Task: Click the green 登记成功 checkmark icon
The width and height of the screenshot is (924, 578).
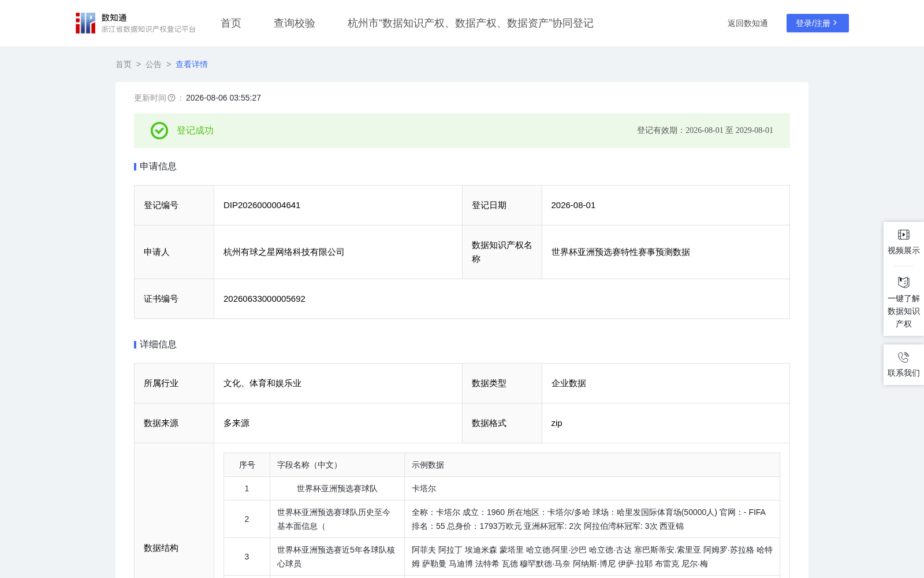Action: pyautogui.click(x=159, y=131)
